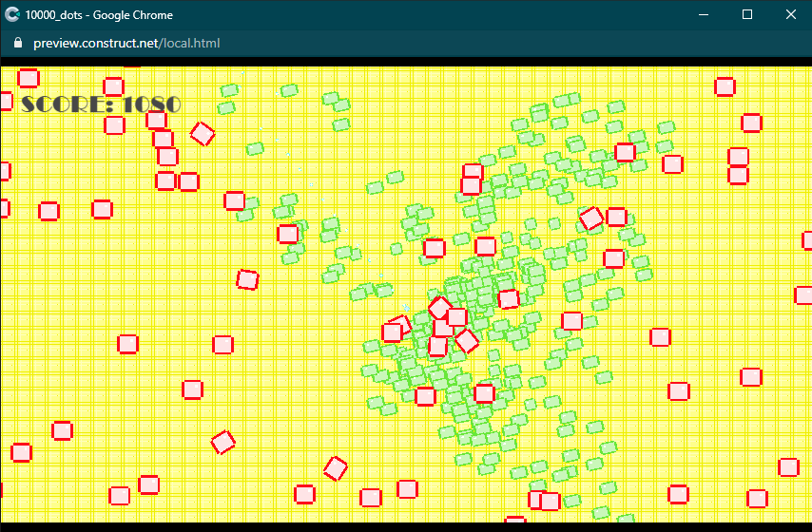
Task: Minimize the 10000_dots Chrome window
Action: click(704, 14)
